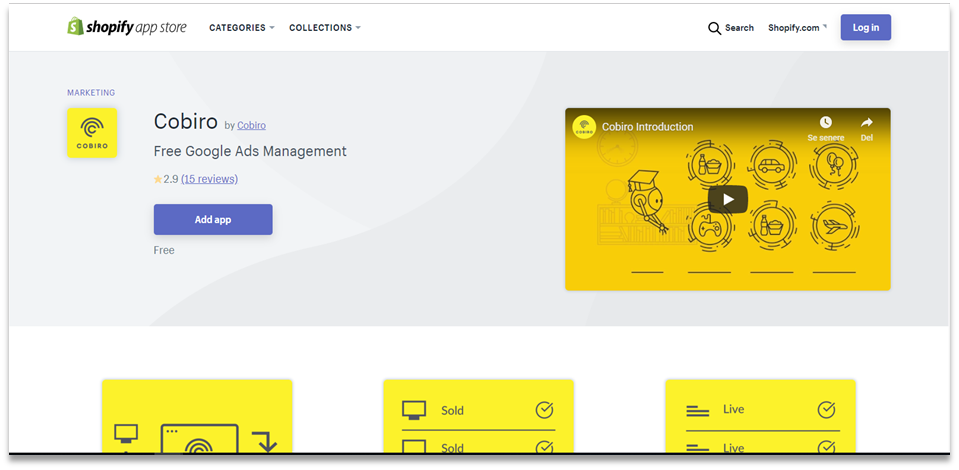Click the checkmark beside first Live
959x470 pixels.
click(826, 409)
